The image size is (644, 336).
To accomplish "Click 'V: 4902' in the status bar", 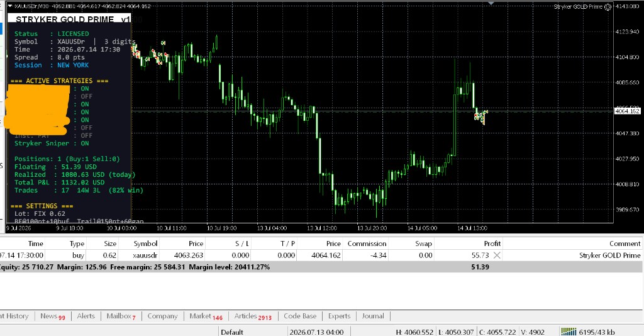I will click(x=533, y=332).
